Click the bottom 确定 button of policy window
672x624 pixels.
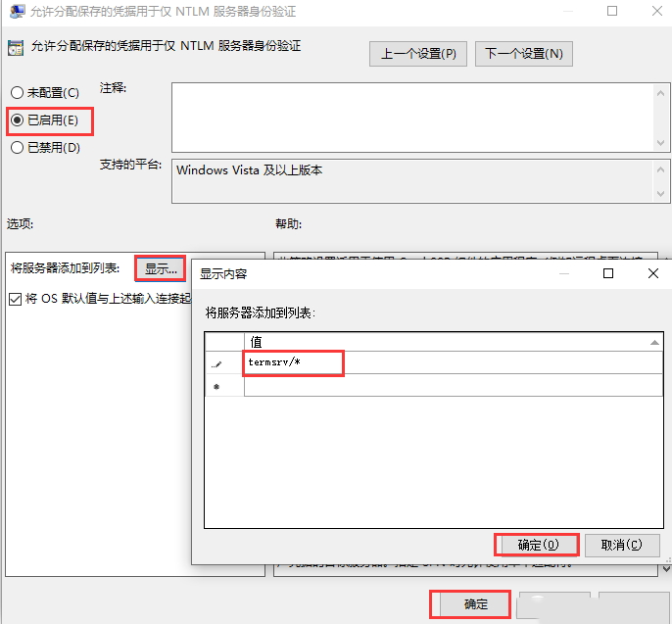click(x=475, y=604)
